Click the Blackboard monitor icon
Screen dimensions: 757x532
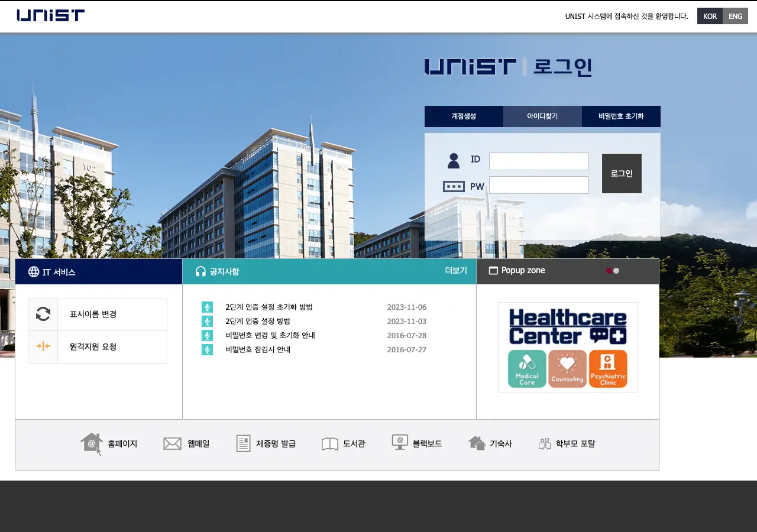(400, 443)
